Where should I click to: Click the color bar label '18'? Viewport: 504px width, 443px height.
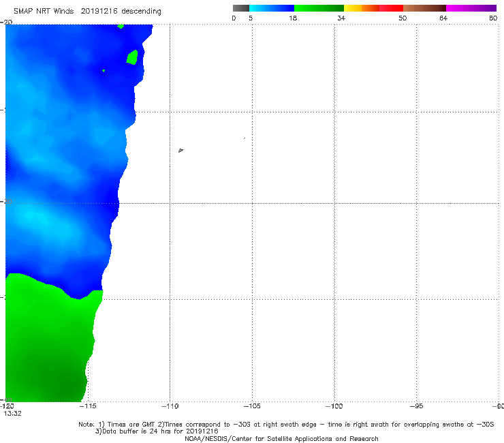tap(293, 18)
